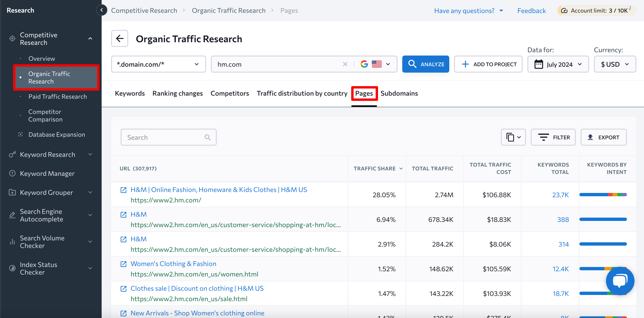The height and width of the screenshot is (318, 644).
Task: Open the Organic Traffic Research breadcrumb
Action: point(228,10)
